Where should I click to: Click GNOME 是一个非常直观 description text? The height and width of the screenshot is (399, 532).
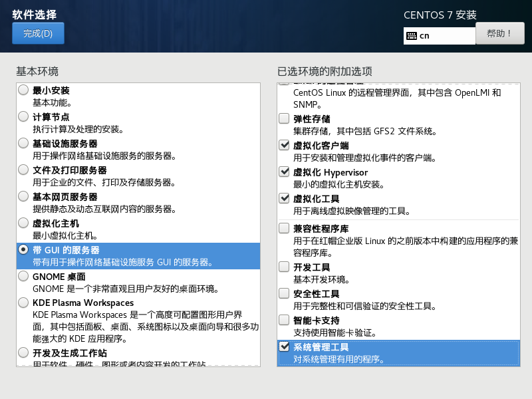[x=126, y=289]
